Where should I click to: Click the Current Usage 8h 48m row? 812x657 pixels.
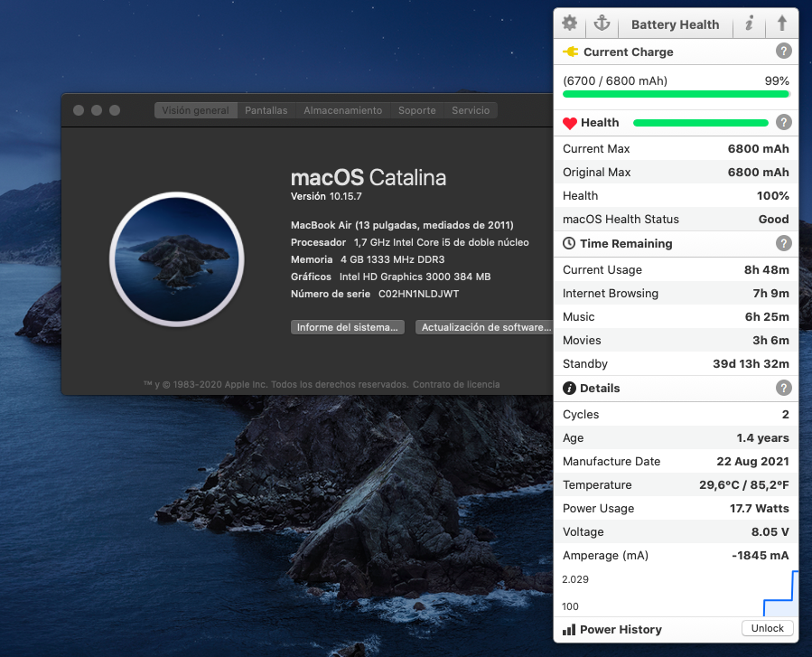676,269
